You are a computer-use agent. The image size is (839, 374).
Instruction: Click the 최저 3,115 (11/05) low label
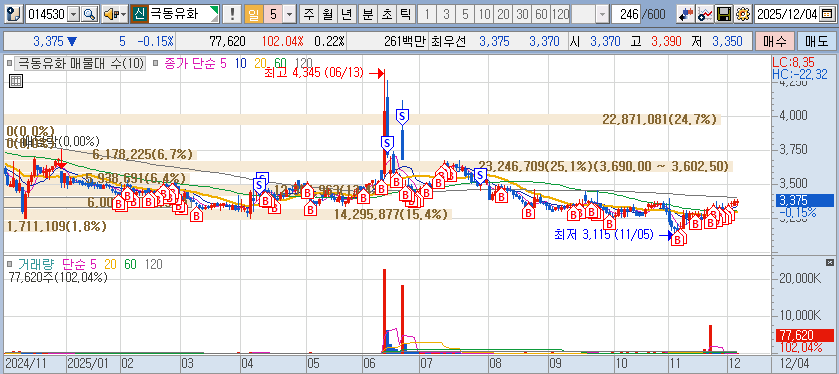tap(604, 234)
